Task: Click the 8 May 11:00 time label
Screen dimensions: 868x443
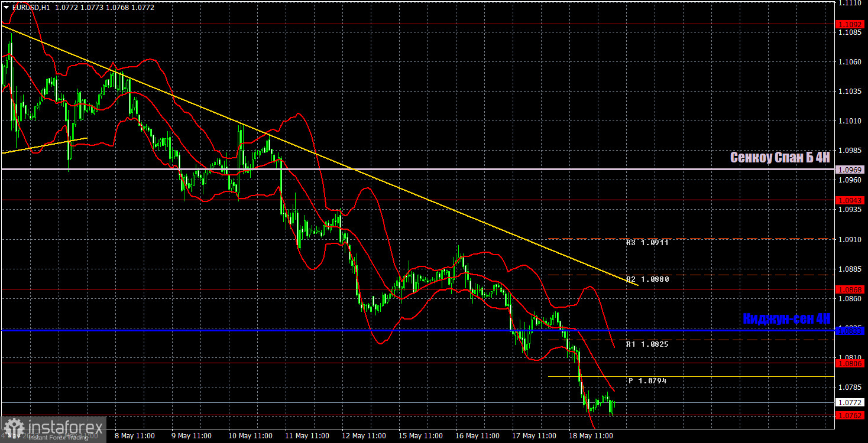Action: (x=134, y=436)
